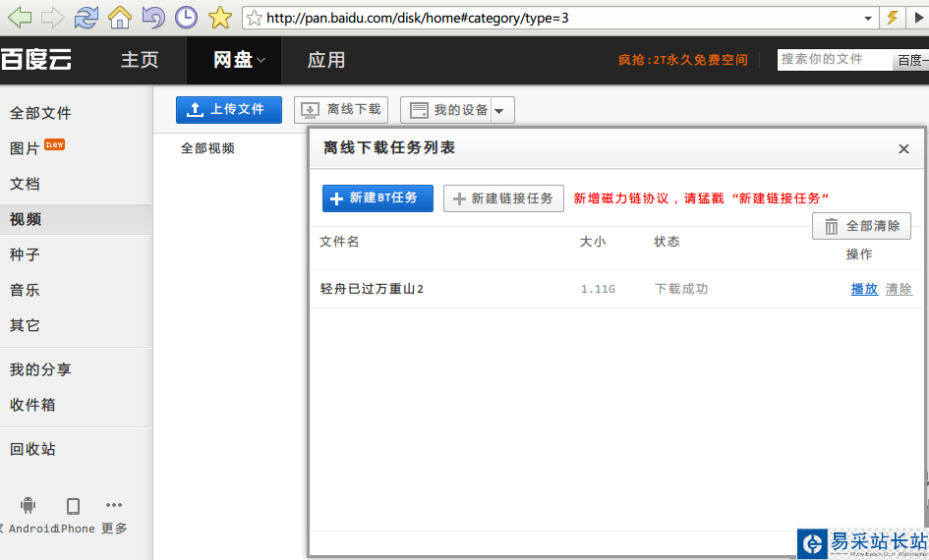This screenshot has width=929, height=560.
Task: Select 图片 in sidebar
Action: click(25, 148)
